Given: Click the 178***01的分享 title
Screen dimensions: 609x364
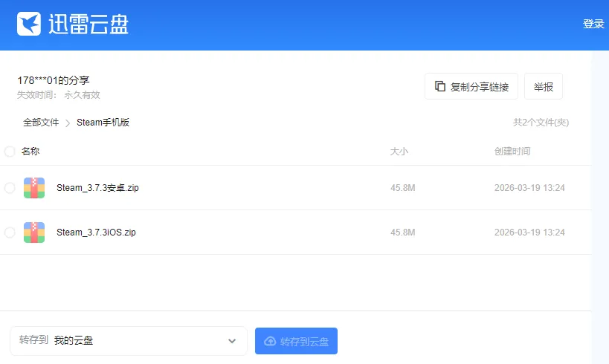Looking at the screenshot, I should [x=54, y=80].
